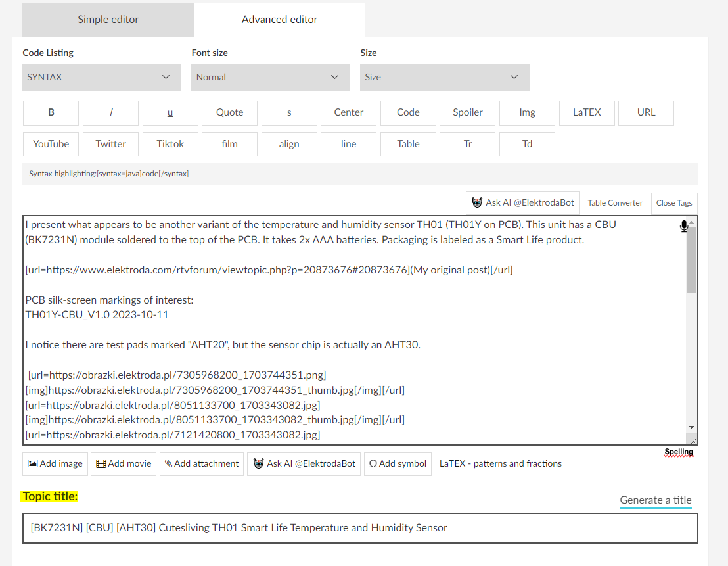The image size is (728, 566).
Task: Click the Add movie film icon
Action: [x=101, y=463]
